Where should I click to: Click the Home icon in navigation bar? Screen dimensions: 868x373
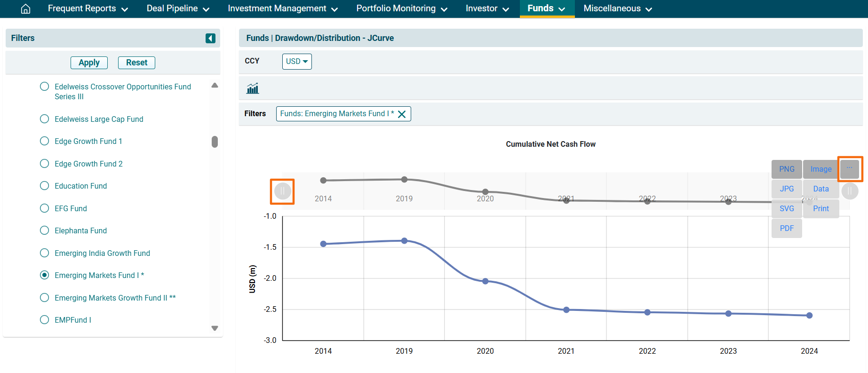pos(26,9)
